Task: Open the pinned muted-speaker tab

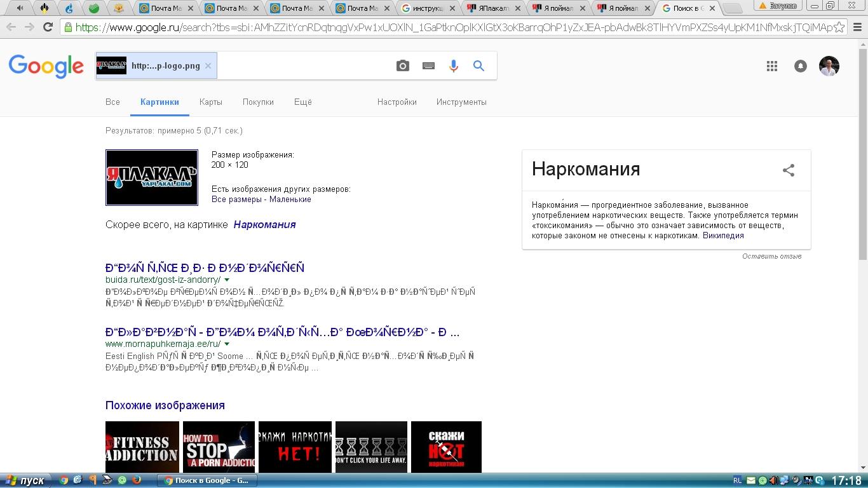Action: 20,8
